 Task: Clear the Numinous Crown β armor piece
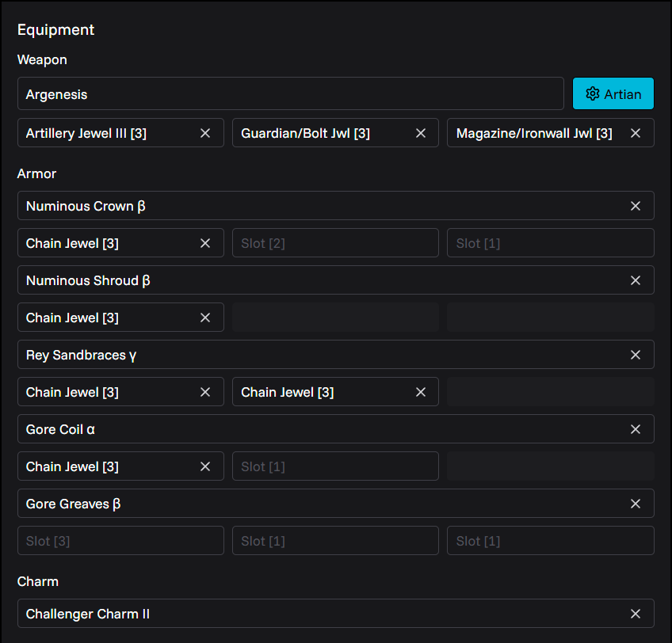(x=636, y=206)
